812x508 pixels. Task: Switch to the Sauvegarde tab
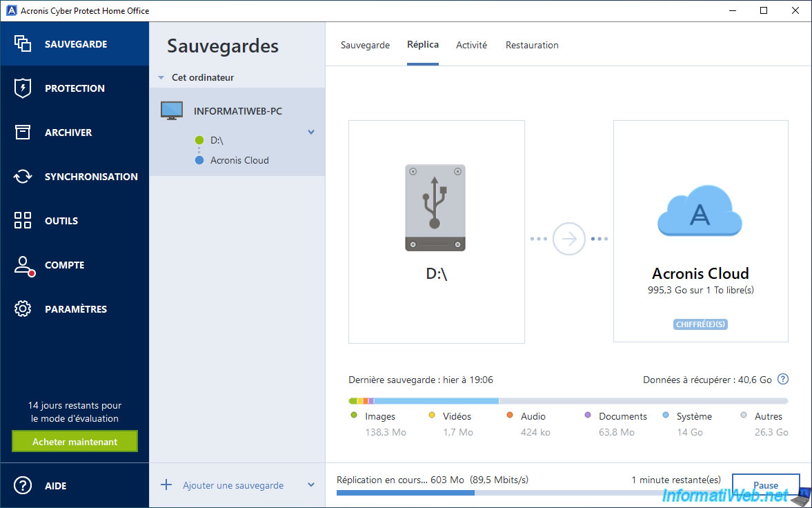(x=365, y=45)
